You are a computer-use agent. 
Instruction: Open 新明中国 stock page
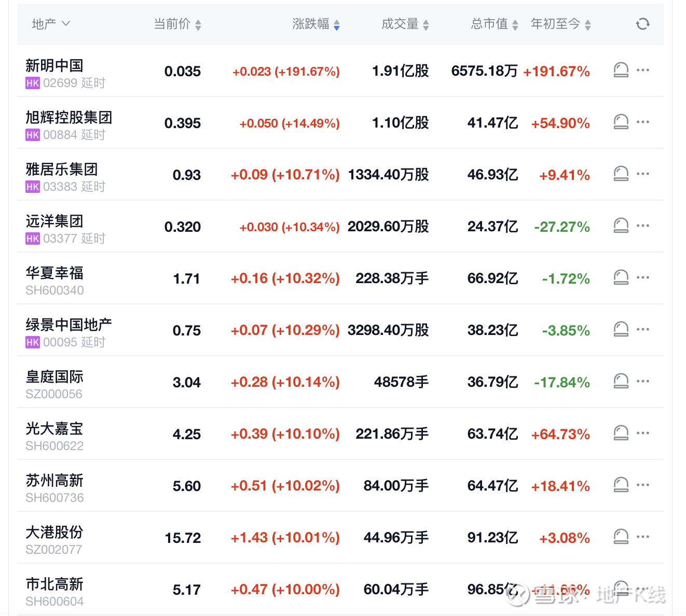pyautogui.click(x=54, y=65)
